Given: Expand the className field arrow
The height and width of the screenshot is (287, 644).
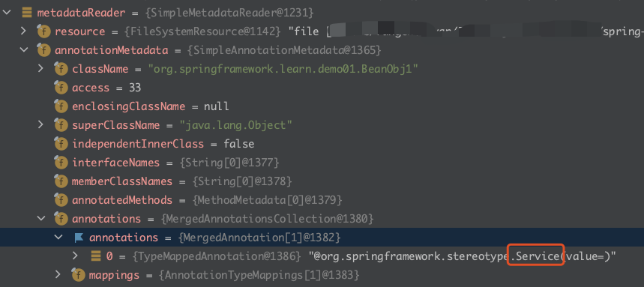Looking at the screenshot, I should [x=40, y=69].
